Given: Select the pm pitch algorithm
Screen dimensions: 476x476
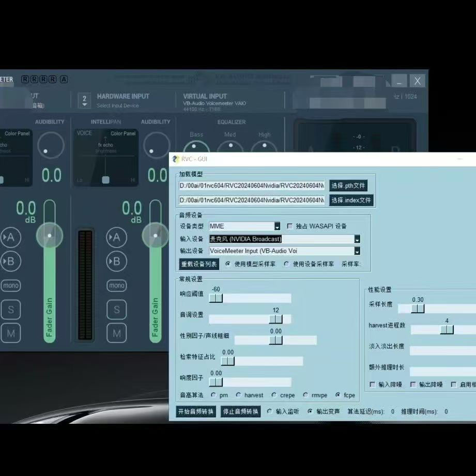Looking at the screenshot, I should 213,395.
